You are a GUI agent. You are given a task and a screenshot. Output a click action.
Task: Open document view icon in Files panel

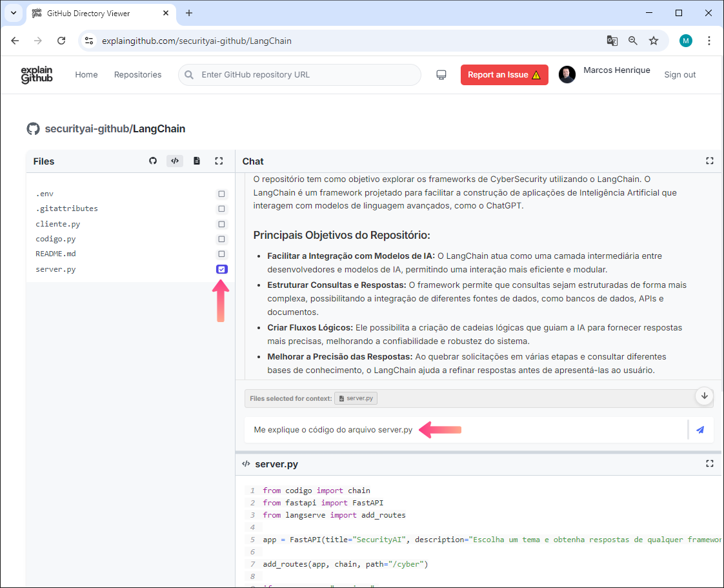pyautogui.click(x=197, y=161)
